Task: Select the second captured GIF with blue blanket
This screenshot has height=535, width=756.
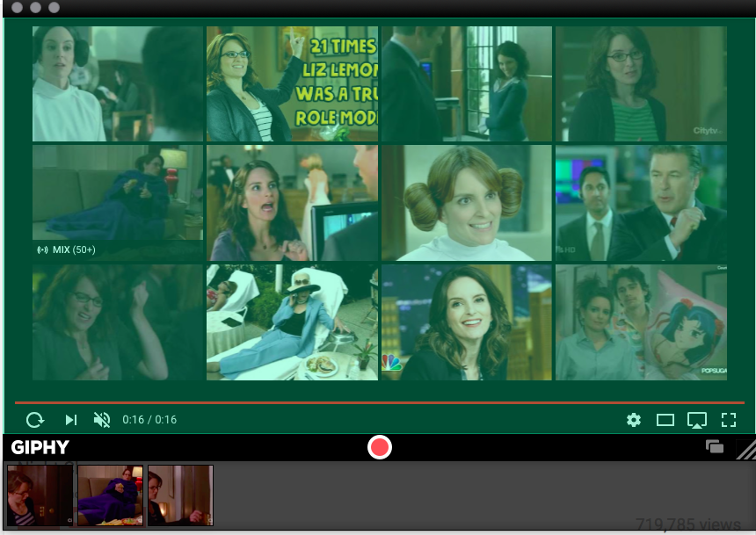Action: [x=110, y=495]
